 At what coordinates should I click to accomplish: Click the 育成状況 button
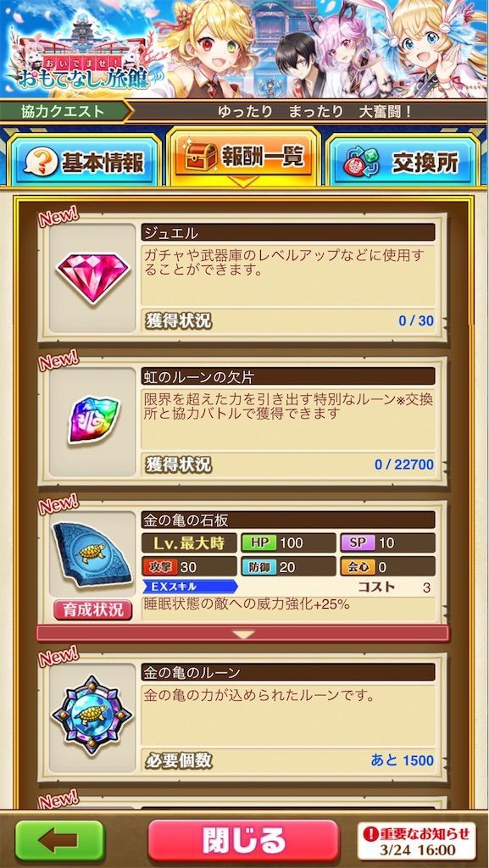92,609
